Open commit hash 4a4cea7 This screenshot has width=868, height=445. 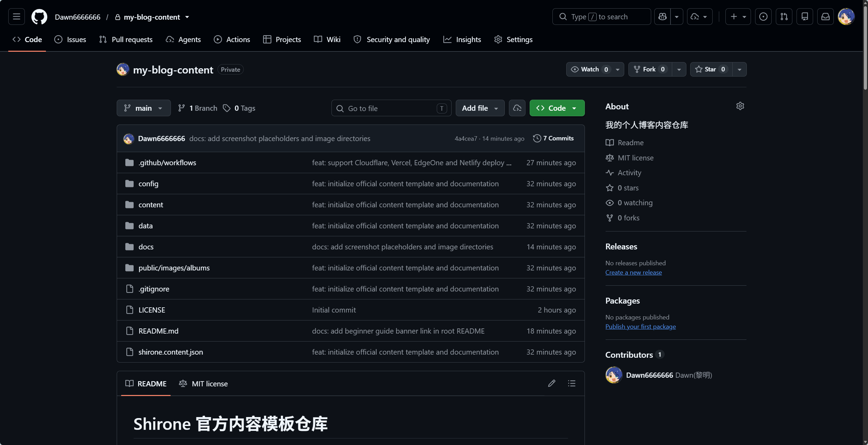pos(465,138)
